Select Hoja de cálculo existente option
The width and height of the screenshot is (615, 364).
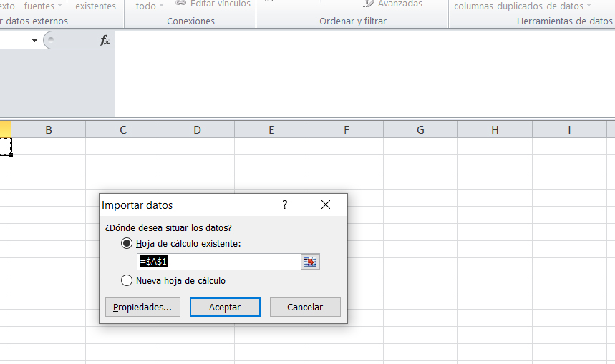pyautogui.click(x=127, y=244)
